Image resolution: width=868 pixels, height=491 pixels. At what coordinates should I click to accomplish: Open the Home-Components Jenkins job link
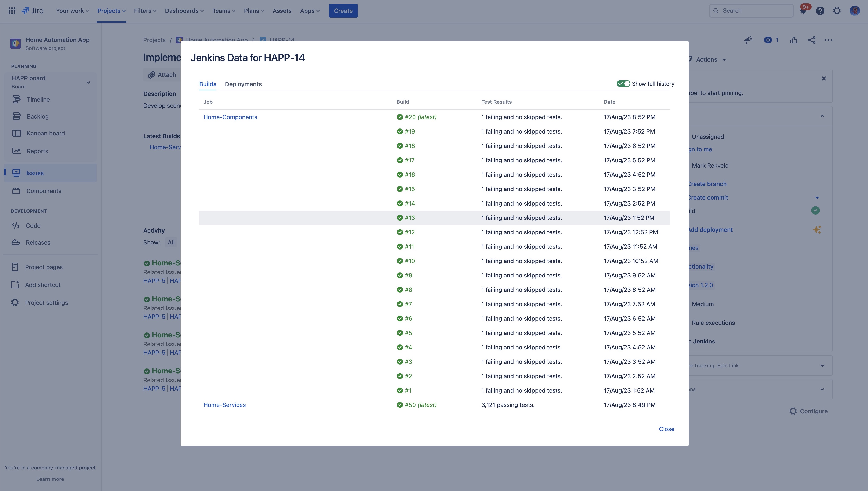click(x=230, y=117)
